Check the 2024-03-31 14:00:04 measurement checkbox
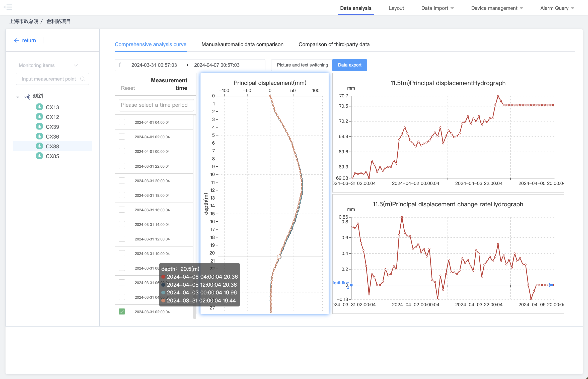The height and width of the screenshot is (379, 588). (x=122, y=224)
